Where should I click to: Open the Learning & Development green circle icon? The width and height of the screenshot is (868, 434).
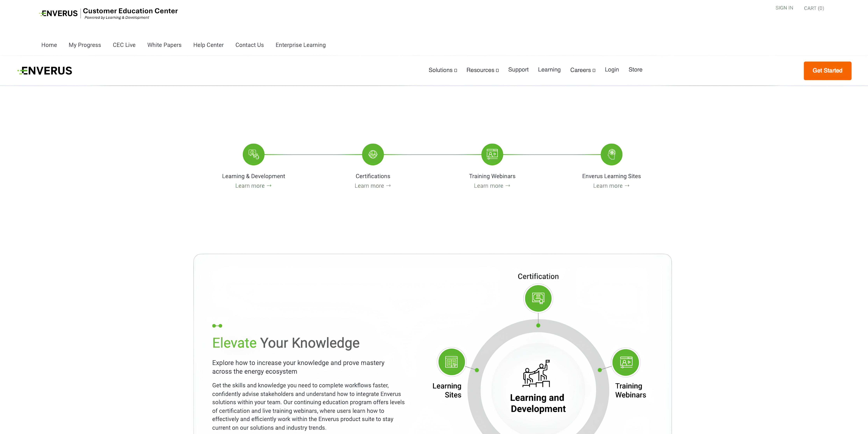pos(253,155)
